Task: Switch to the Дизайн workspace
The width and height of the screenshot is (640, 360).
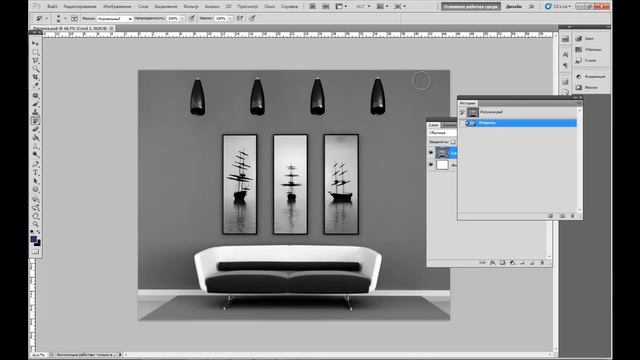Action: [513, 7]
